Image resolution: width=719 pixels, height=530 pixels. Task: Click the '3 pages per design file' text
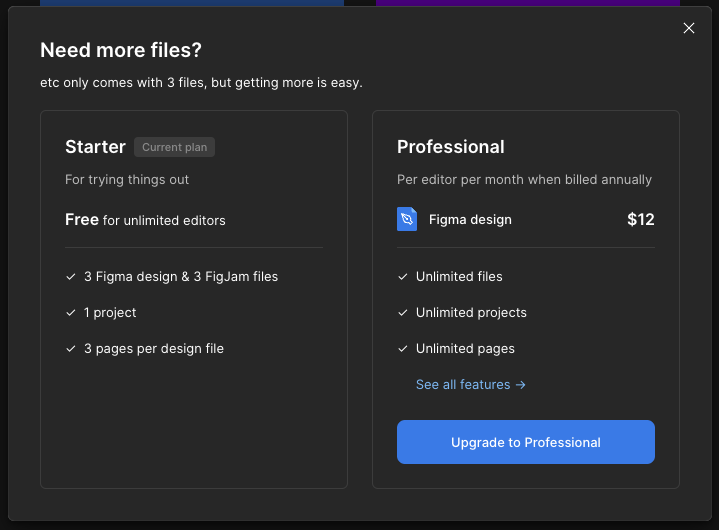(154, 348)
